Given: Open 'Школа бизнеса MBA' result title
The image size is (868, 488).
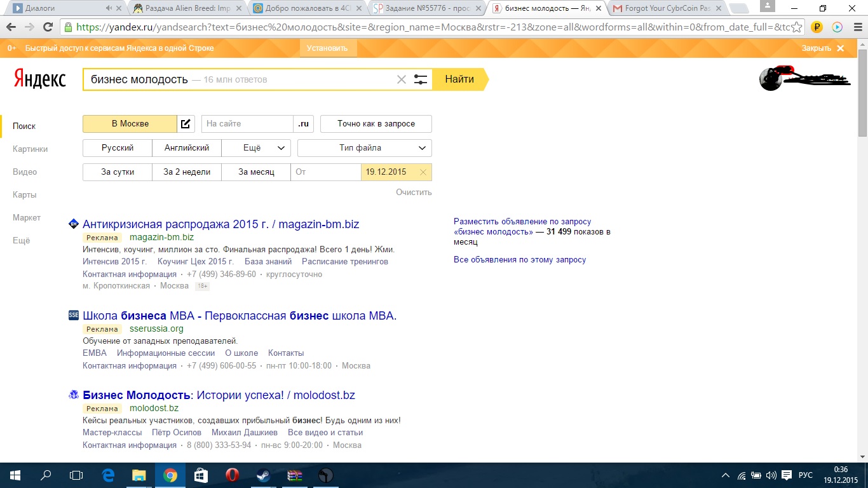Looking at the screenshot, I should point(240,316).
